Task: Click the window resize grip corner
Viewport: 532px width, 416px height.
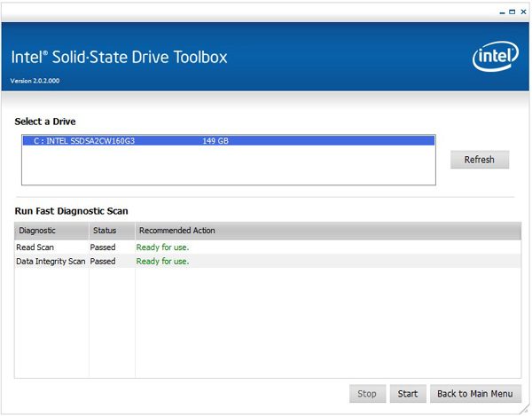Action: coord(525,409)
